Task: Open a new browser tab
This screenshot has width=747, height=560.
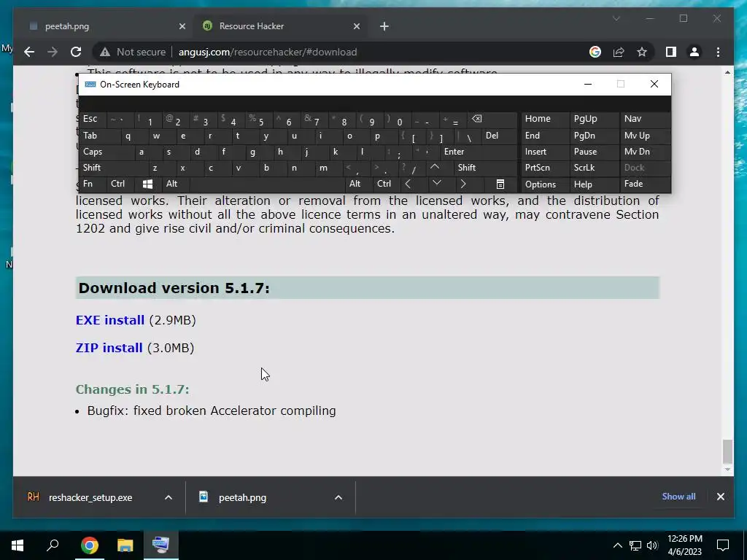Action: (384, 26)
